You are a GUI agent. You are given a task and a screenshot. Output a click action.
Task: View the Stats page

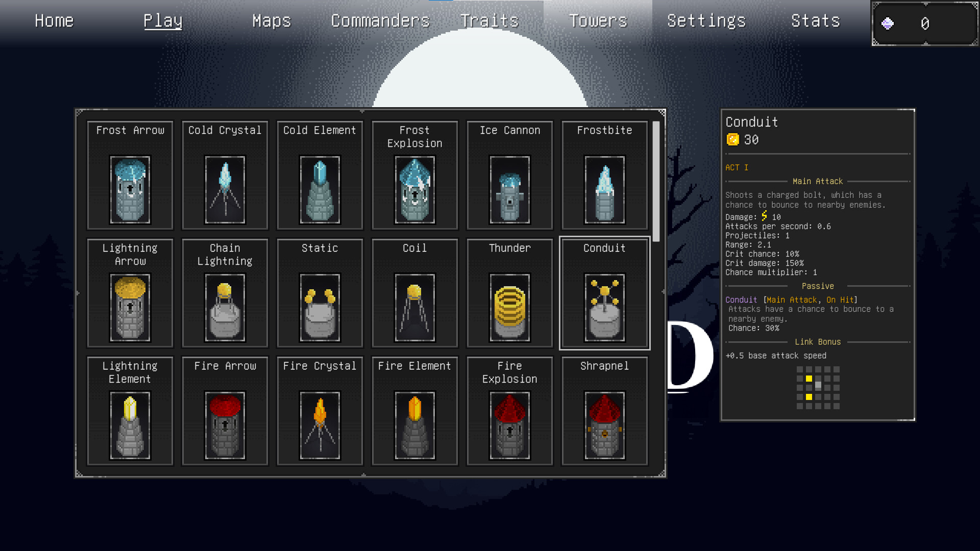click(815, 20)
